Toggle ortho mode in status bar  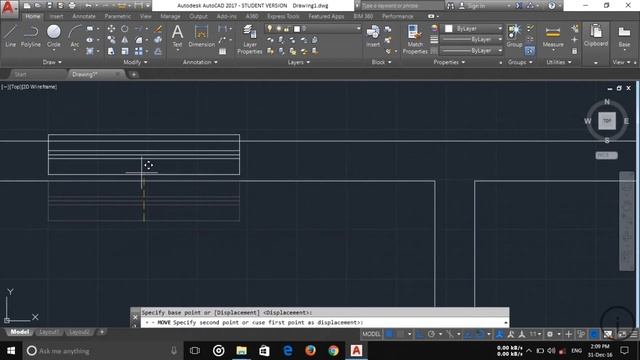click(x=420, y=334)
